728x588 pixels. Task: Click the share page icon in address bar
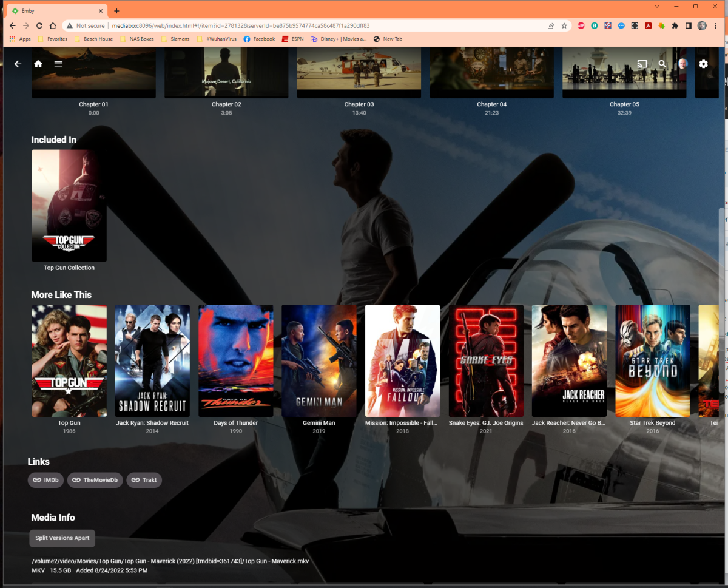point(551,26)
